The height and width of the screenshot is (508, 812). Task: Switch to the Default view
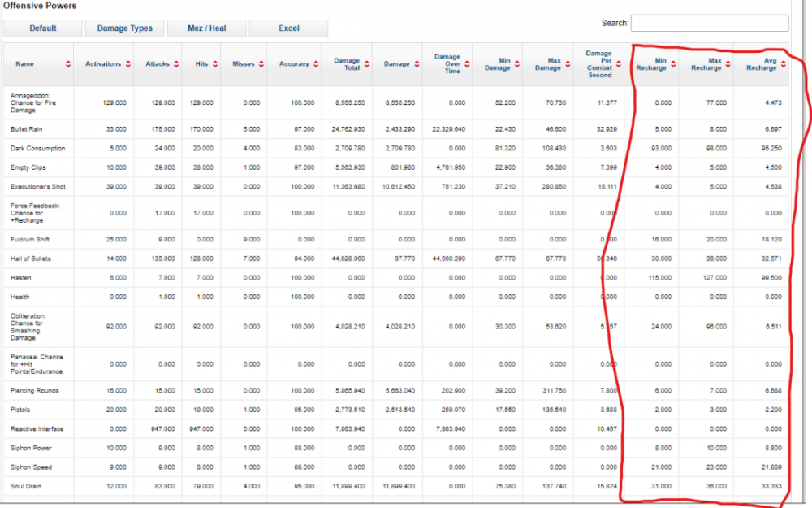coord(43,28)
